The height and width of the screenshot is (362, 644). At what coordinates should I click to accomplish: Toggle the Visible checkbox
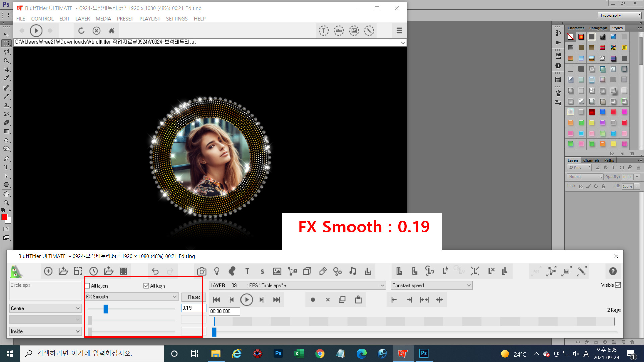[618, 285]
